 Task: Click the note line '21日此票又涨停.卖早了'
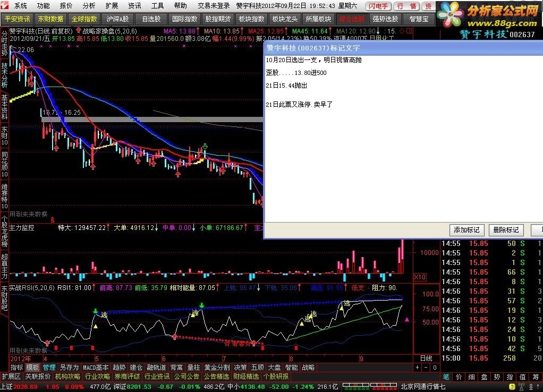[x=299, y=104]
